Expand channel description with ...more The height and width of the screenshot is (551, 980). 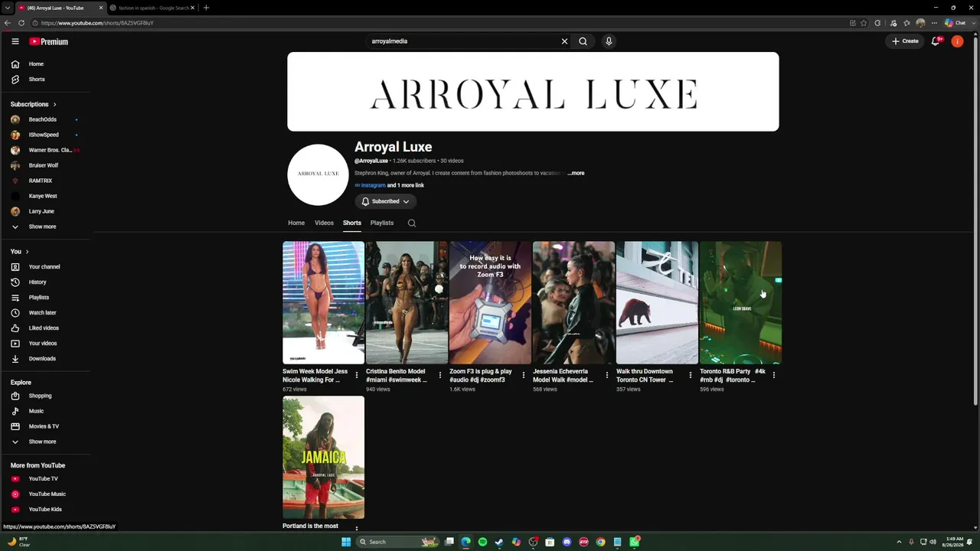576,173
